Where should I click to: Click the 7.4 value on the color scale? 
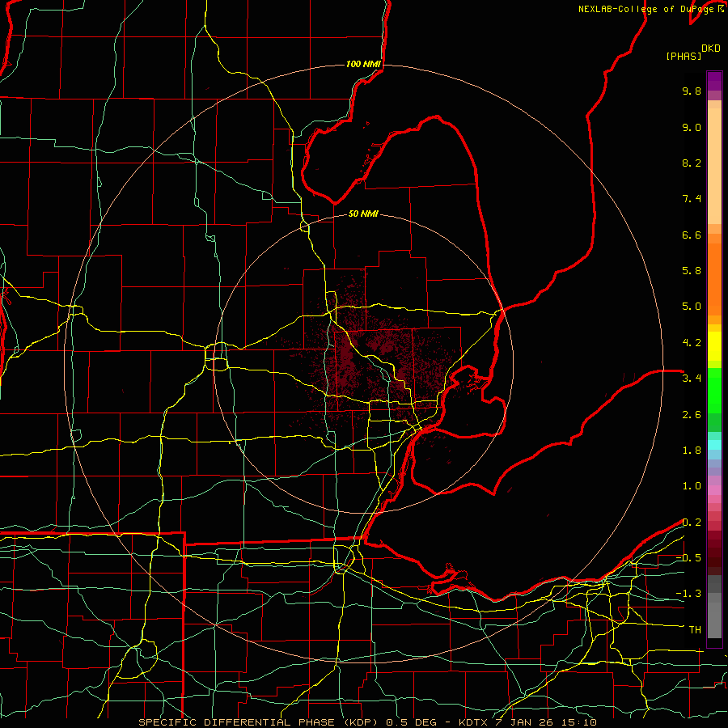coord(692,199)
